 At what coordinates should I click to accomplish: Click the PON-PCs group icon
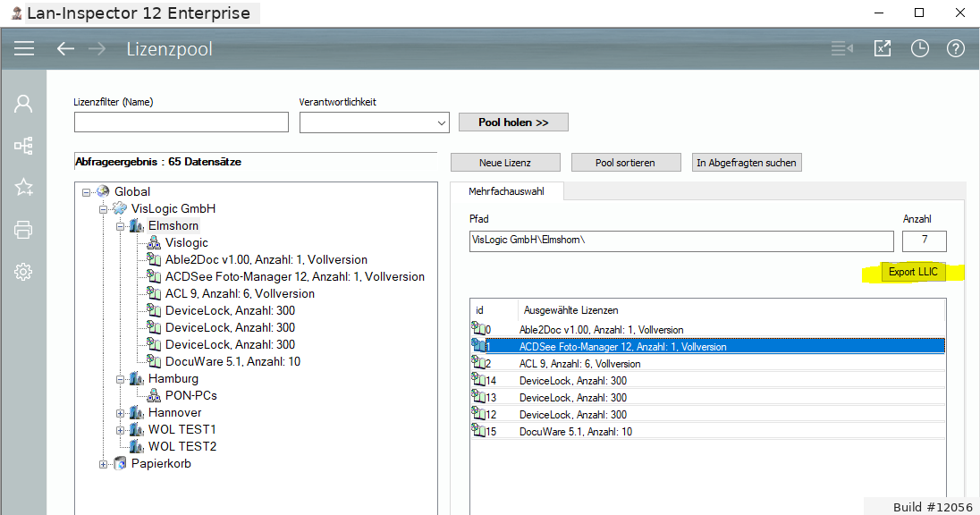coord(154,395)
